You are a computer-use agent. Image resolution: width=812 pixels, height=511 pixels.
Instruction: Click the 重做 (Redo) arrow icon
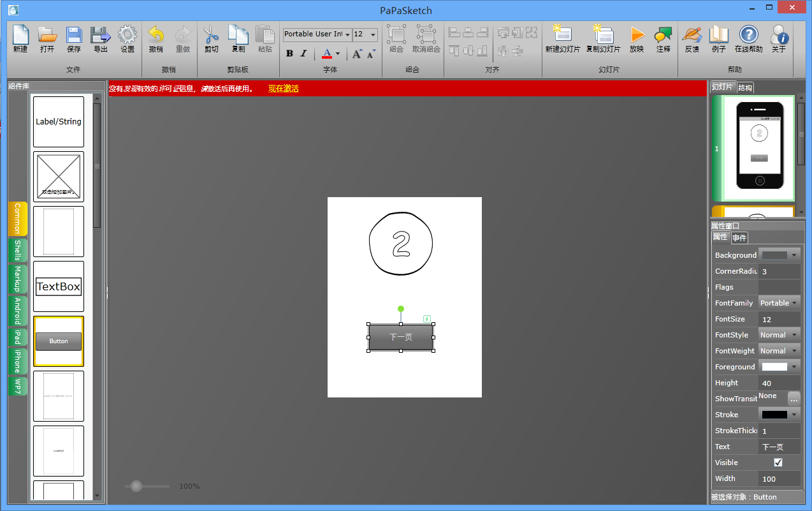tap(183, 35)
